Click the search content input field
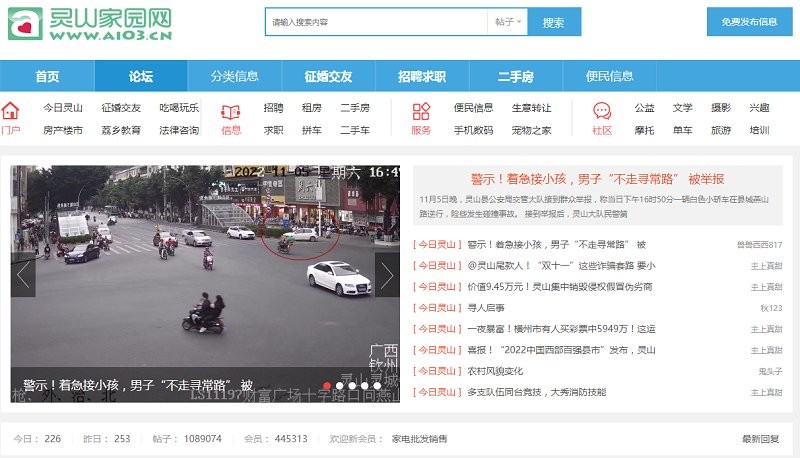This screenshot has width=800, height=458. [377, 22]
